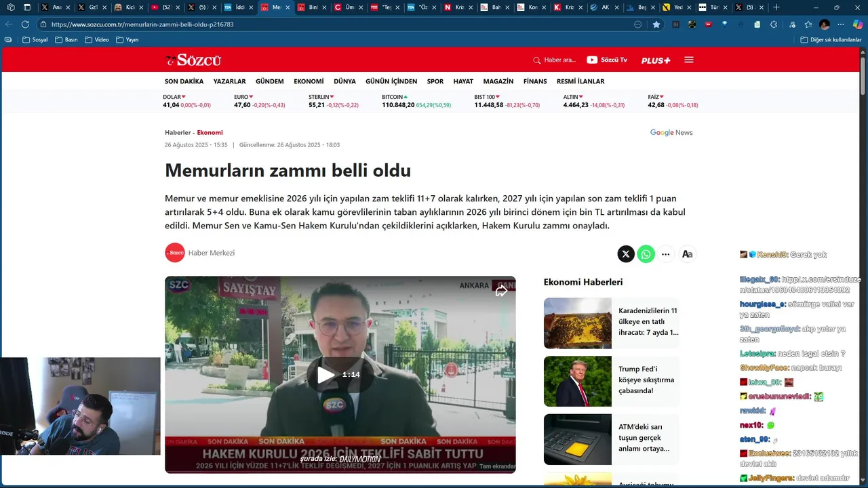Open the workspaces icon at top left
The height and width of the screenshot is (488, 868).
(x=9, y=7)
